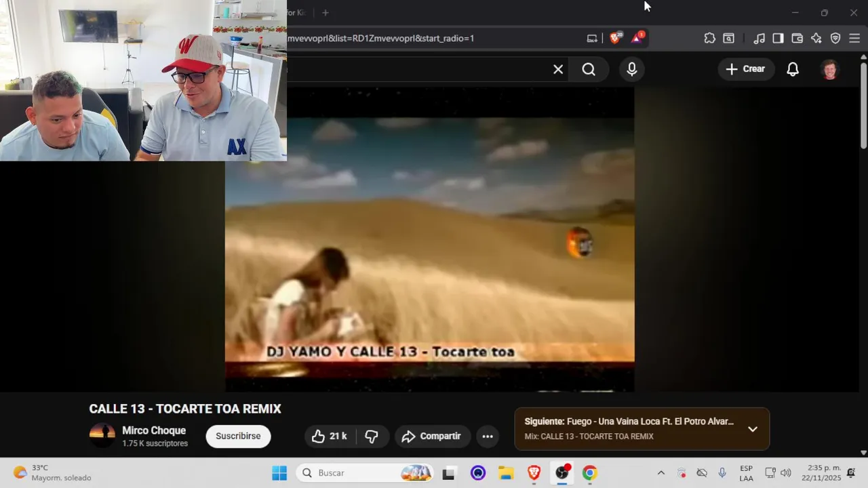Click the browser address bar URL
This screenshot has height=488, width=868.
pyautogui.click(x=381, y=38)
